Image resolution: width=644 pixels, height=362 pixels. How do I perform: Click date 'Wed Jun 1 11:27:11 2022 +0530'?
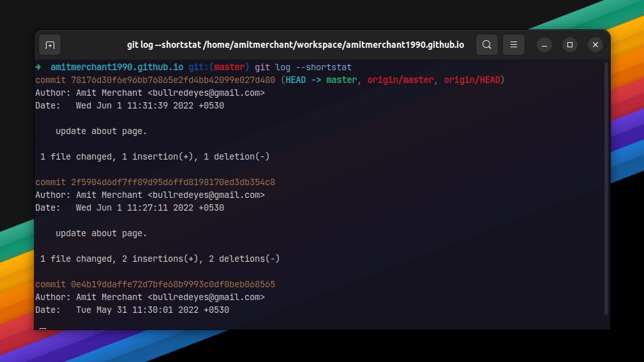pos(150,208)
